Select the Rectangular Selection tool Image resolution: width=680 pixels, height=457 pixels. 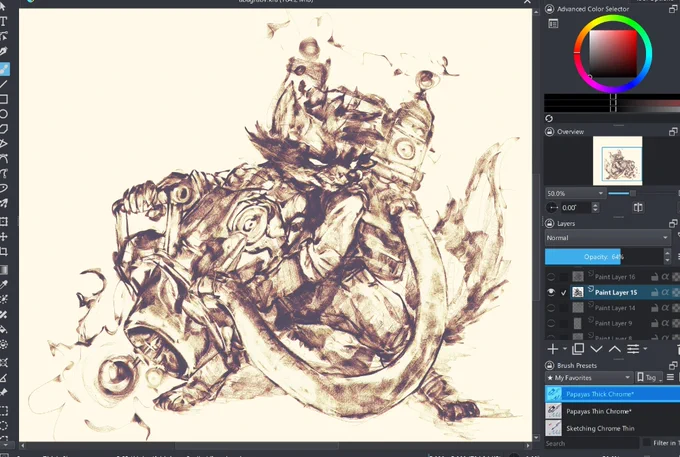coord(3,411)
